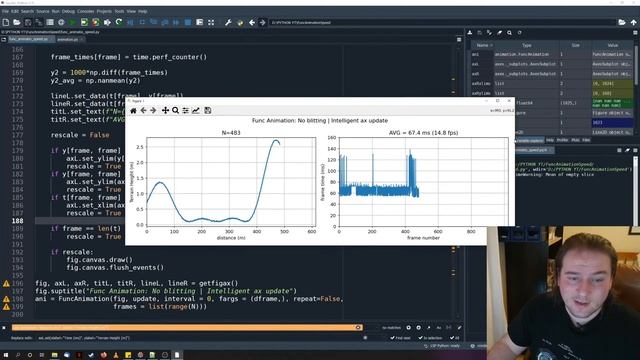Open Preferences wrench icon

pos(228,22)
